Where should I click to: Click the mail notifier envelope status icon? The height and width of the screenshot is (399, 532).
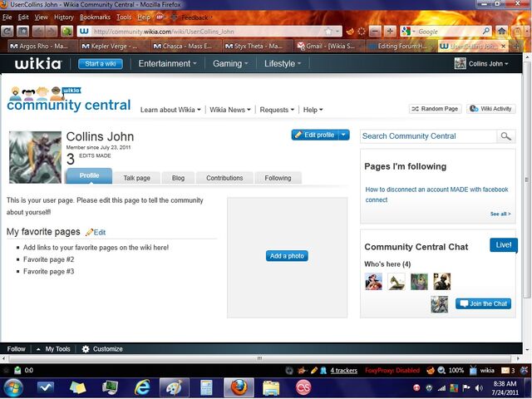[505, 370]
